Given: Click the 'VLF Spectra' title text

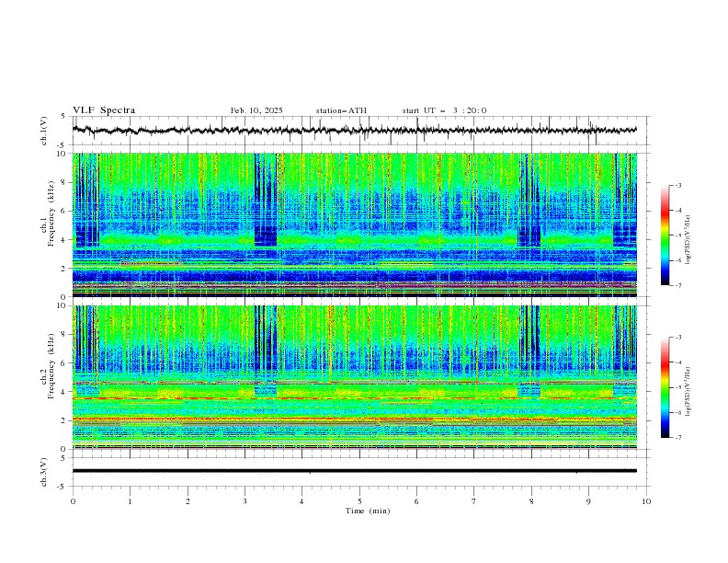Looking at the screenshot, I should point(104,110).
